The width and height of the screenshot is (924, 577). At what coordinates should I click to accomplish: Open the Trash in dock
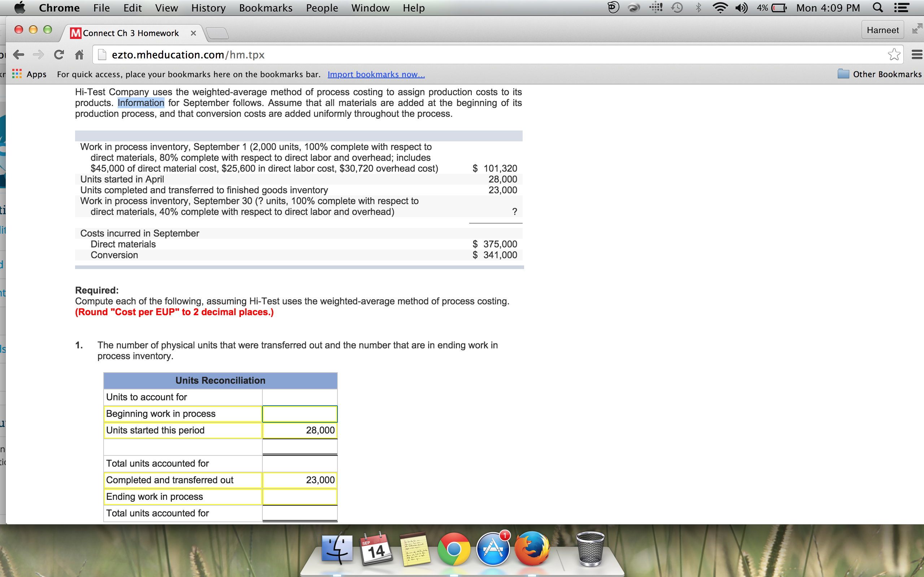tap(590, 550)
